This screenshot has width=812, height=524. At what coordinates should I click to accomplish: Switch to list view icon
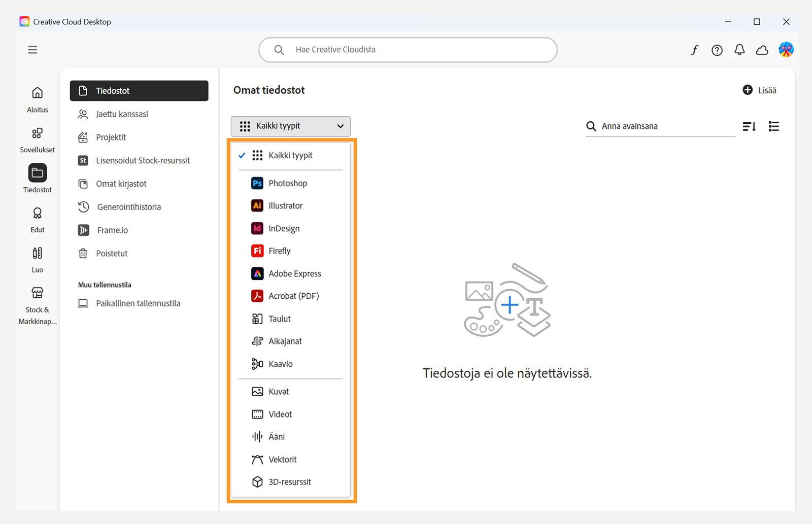coord(774,126)
